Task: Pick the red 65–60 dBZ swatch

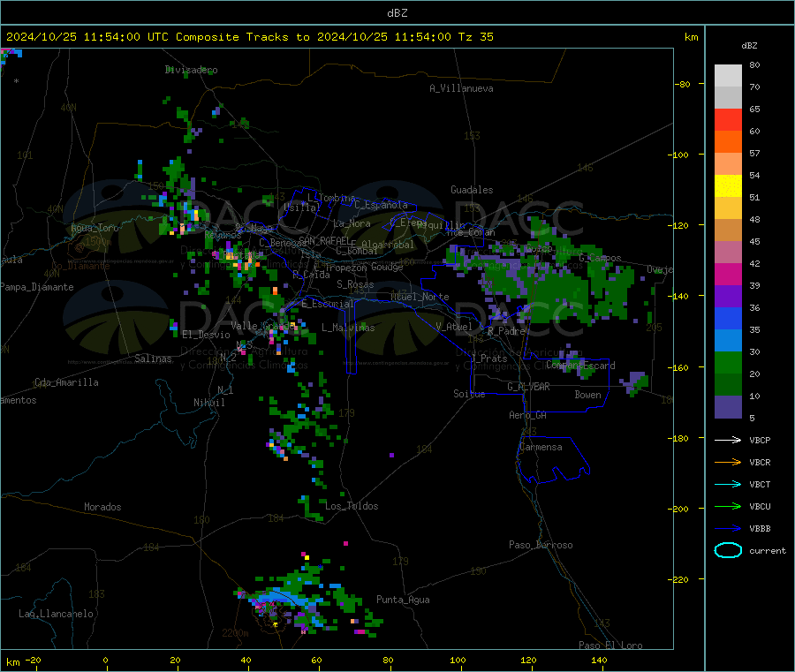Action: [728, 120]
